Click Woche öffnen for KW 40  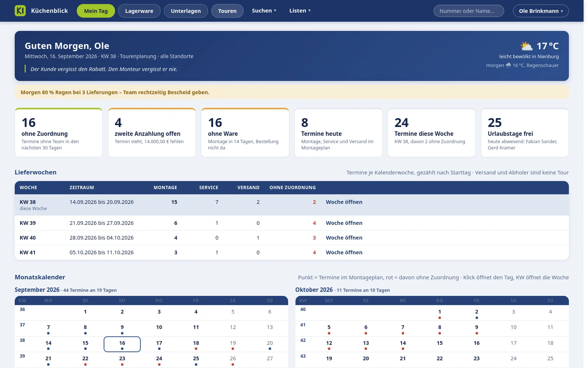pos(344,238)
